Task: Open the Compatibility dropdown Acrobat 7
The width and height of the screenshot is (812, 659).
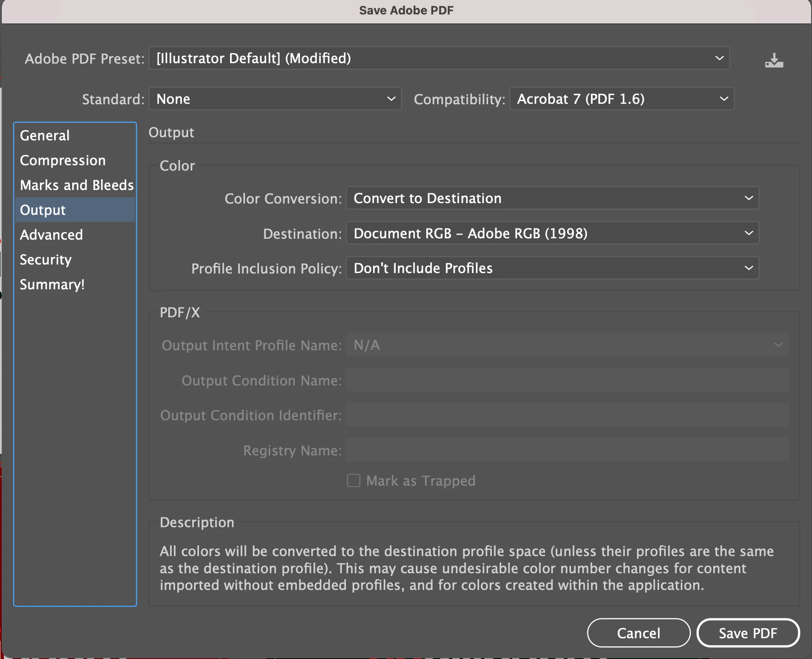Action: (x=622, y=99)
